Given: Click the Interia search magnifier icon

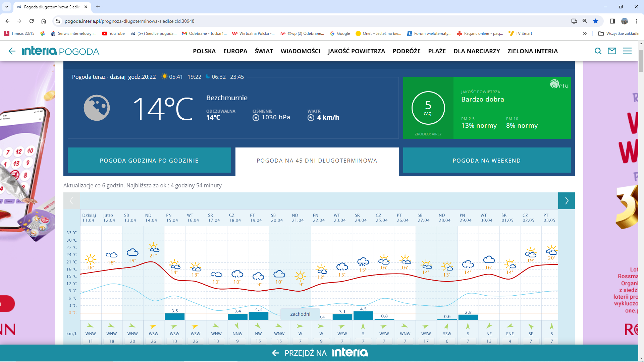Looking at the screenshot, I should coord(598,51).
